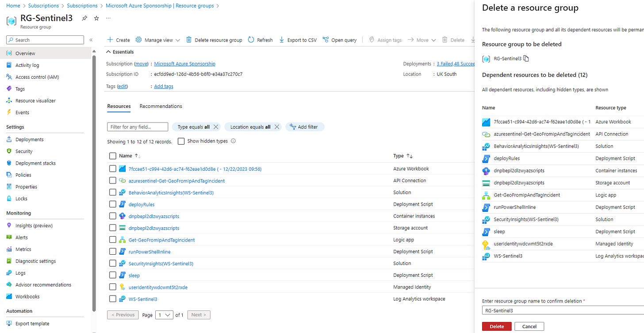Click the Workbooks icon in sidebar
644x333 pixels.
coord(9,296)
